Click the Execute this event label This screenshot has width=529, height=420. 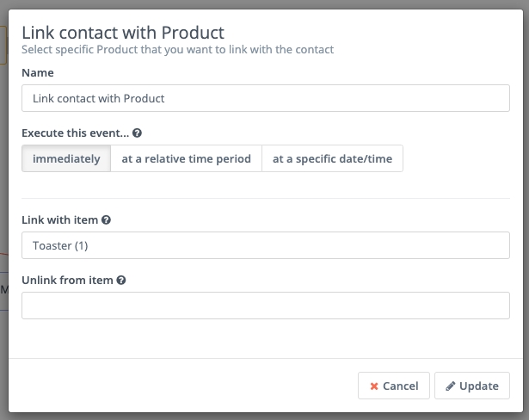[x=75, y=134]
